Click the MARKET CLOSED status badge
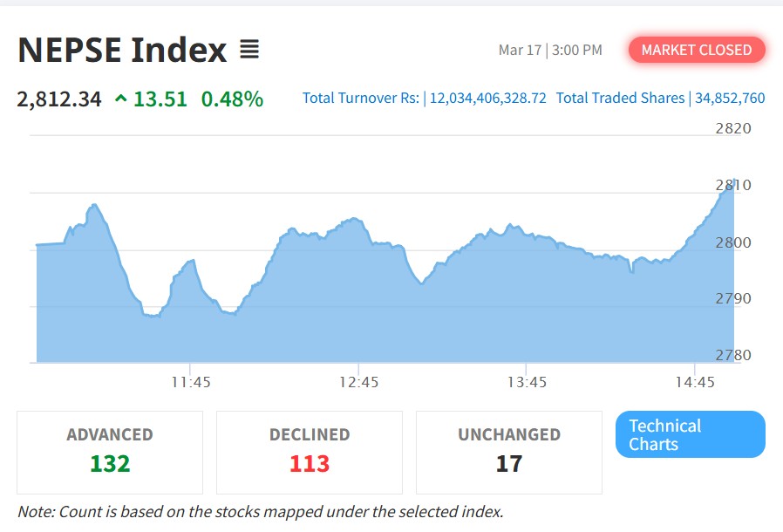 (696, 50)
